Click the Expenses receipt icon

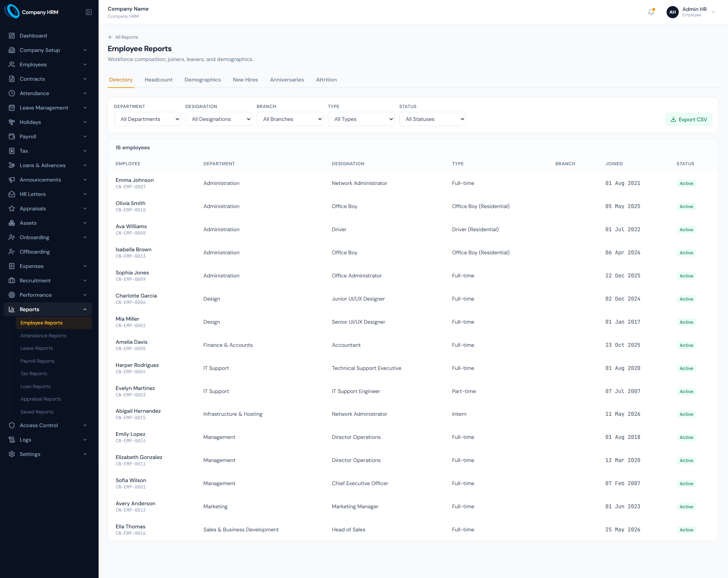click(x=12, y=266)
